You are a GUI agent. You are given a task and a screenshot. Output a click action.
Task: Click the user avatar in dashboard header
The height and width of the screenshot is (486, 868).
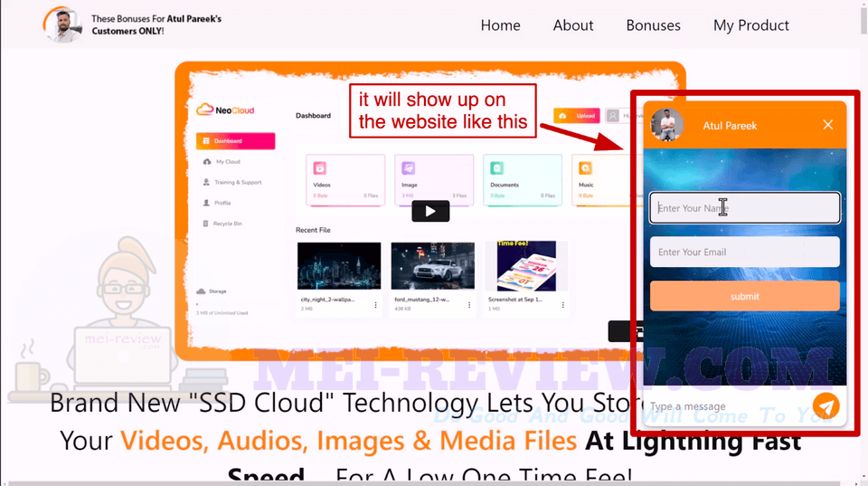(613, 115)
